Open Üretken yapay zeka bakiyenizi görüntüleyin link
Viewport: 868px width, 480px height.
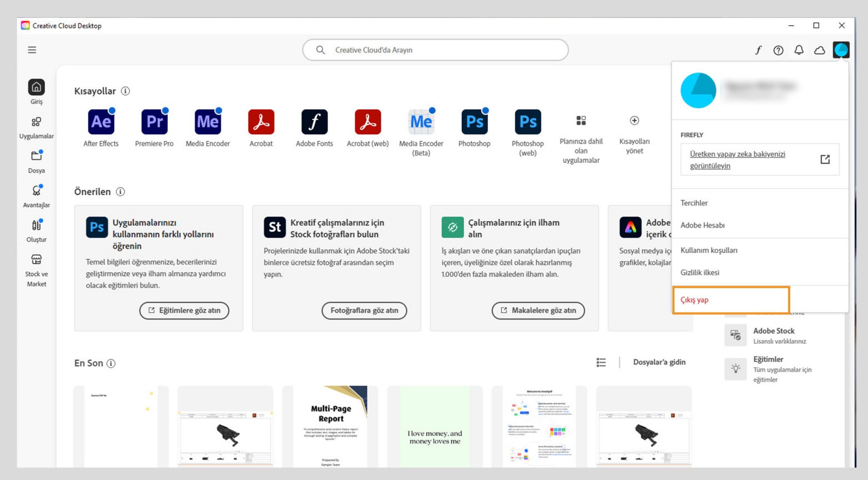point(759,160)
